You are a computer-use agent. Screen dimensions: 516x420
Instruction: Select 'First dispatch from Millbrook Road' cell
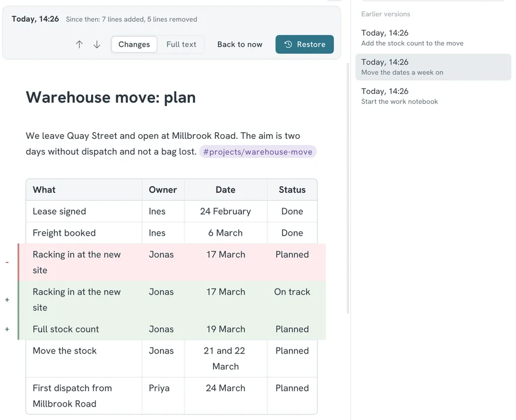tap(84, 396)
